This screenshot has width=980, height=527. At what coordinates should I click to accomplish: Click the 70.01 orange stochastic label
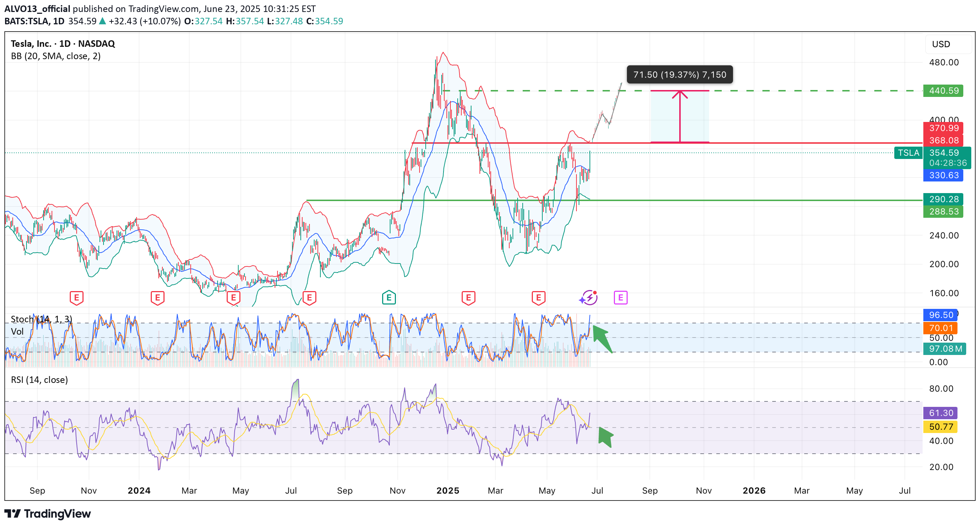coord(940,328)
